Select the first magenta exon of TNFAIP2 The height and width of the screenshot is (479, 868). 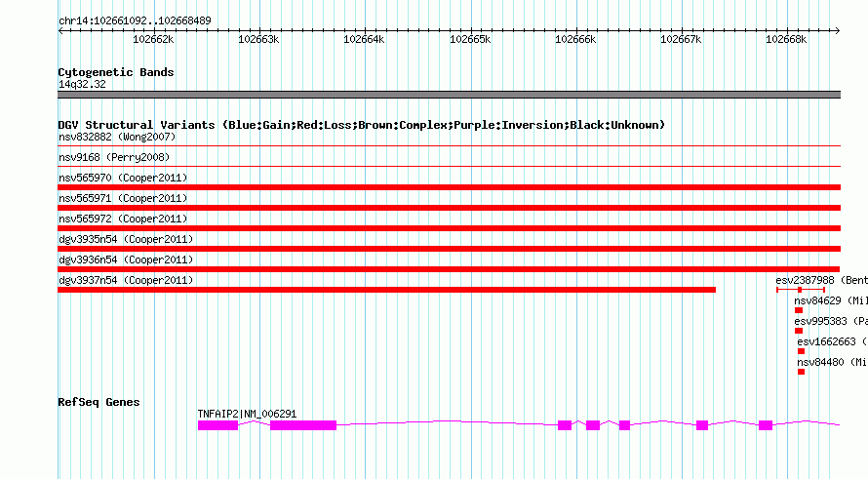tap(218, 425)
